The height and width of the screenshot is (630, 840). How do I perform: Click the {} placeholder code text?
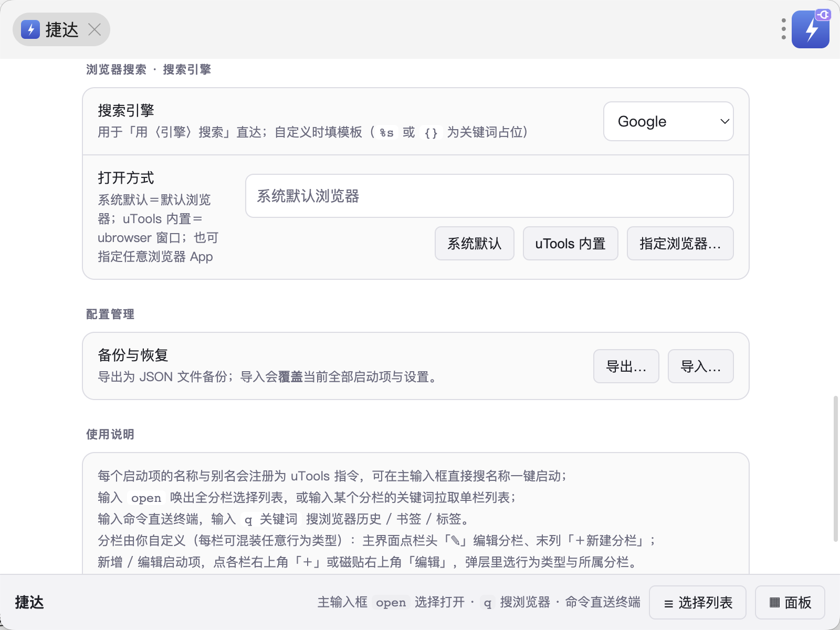point(431,132)
